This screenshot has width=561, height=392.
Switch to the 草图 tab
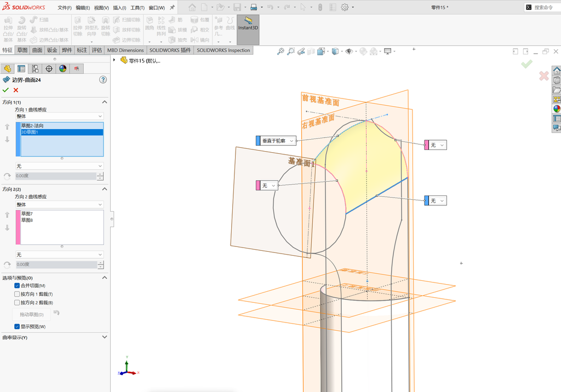click(x=22, y=50)
